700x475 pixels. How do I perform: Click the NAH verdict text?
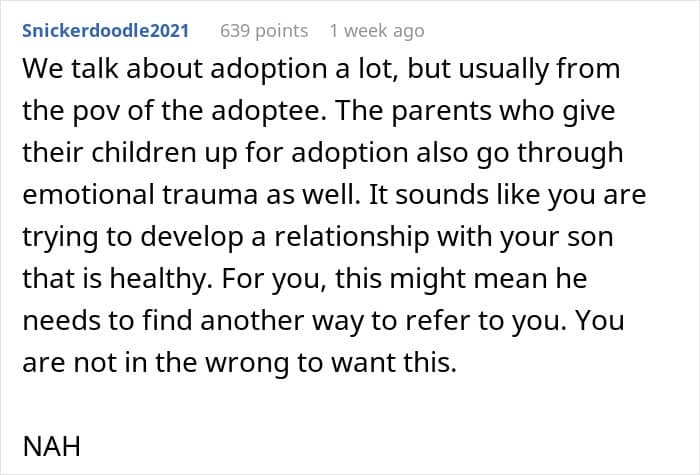pyautogui.click(x=51, y=446)
